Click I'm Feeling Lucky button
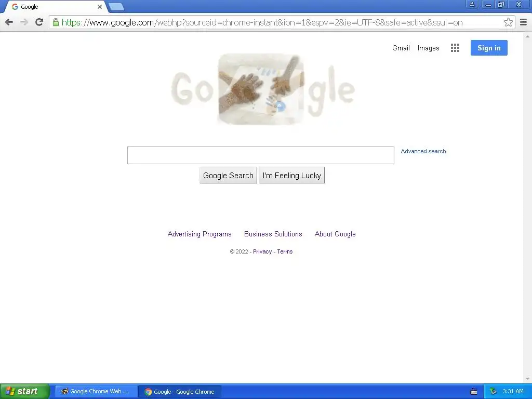 coord(292,176)
